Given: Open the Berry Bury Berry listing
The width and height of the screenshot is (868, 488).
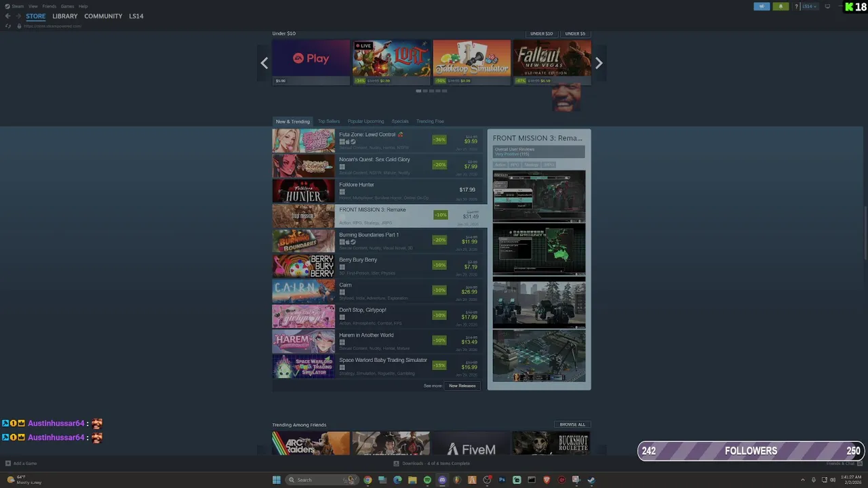Looking at the screenshot, I should (x=377, y=266).
